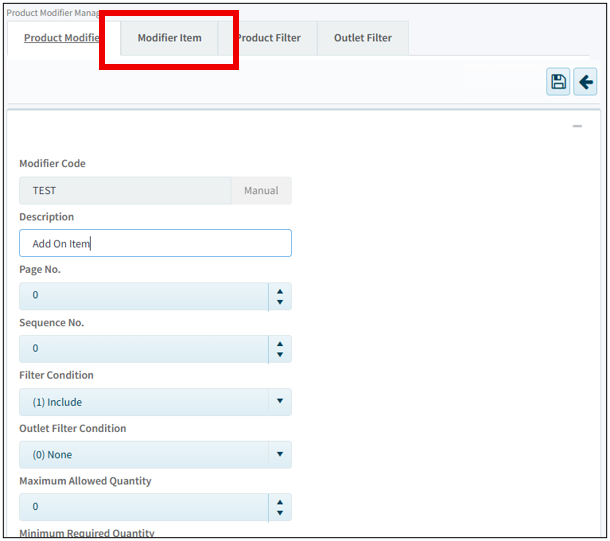The image size is (610, 541).
Task: Click the Description text field
Action: click(155, 243)
